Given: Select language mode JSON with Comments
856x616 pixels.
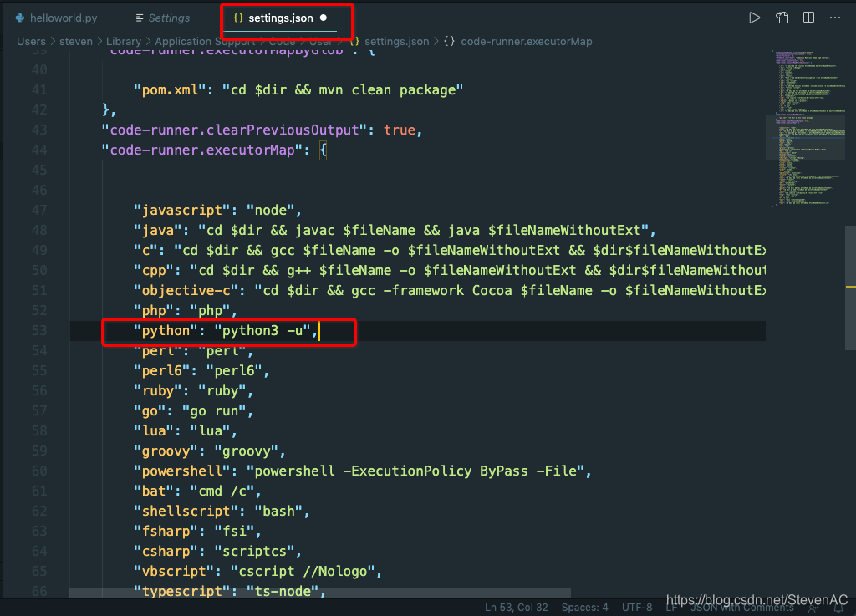Looking at the screenshot, I should tap(742, 608).
